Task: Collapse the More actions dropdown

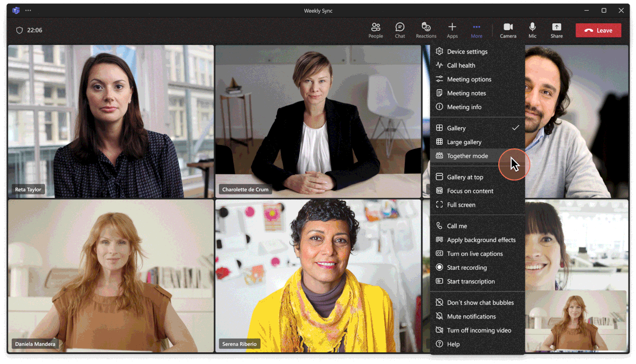Action: (476, 30)
